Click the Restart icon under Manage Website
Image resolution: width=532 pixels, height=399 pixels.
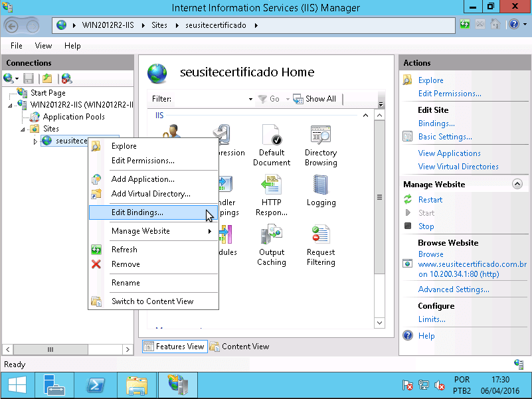tap(408, 199)
